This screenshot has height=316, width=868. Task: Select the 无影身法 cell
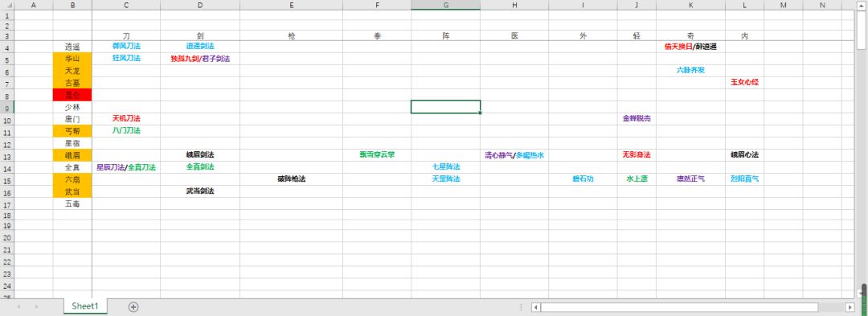click(x=637, y=155)
